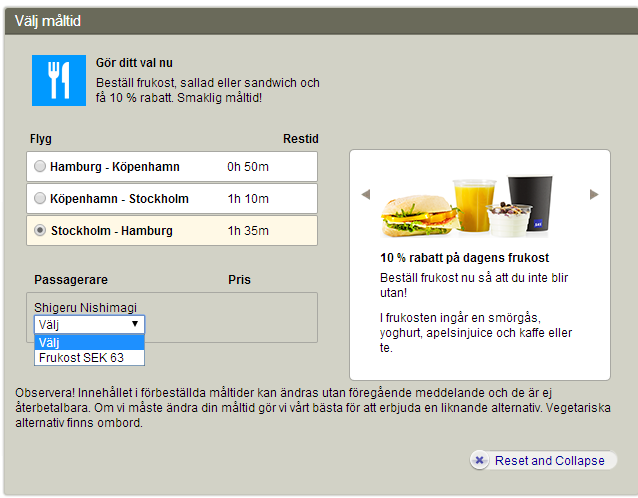Select the Köpenhamn - Stockholm flight radio button

coord(40,198)
